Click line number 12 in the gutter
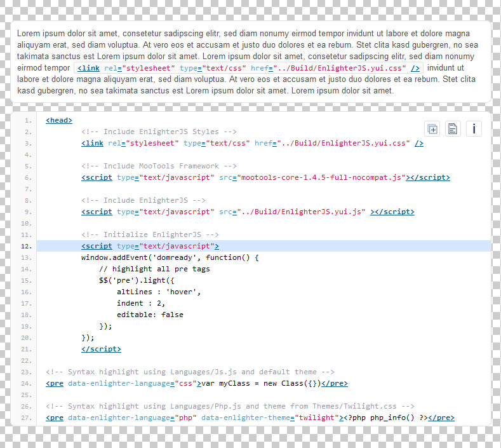 (x=25, y=246)
